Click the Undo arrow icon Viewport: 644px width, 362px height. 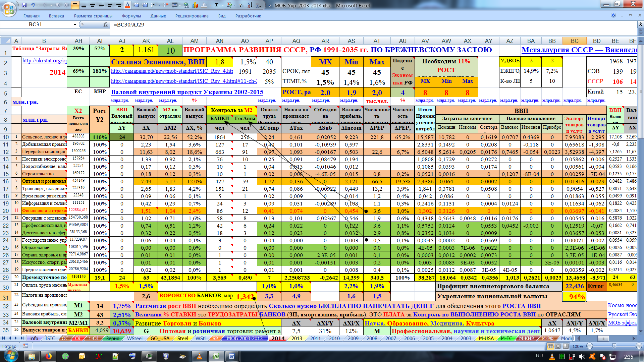33,5
